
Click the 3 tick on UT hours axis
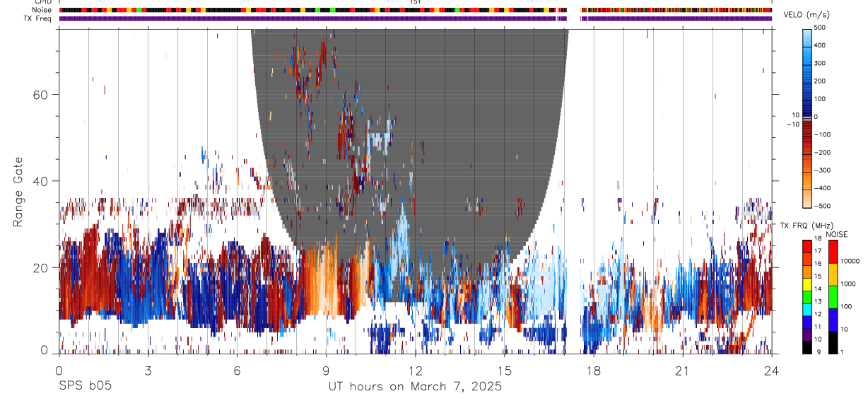coord(148,369)
